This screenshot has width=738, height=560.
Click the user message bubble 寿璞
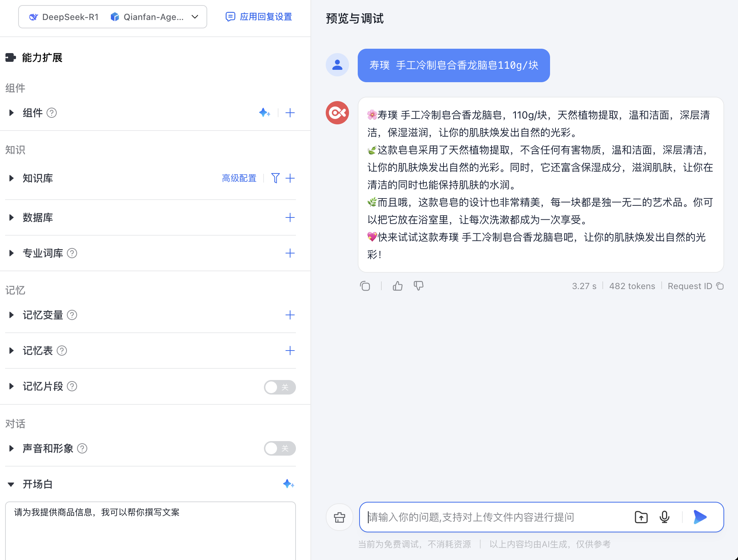click(x=454, y=65)
